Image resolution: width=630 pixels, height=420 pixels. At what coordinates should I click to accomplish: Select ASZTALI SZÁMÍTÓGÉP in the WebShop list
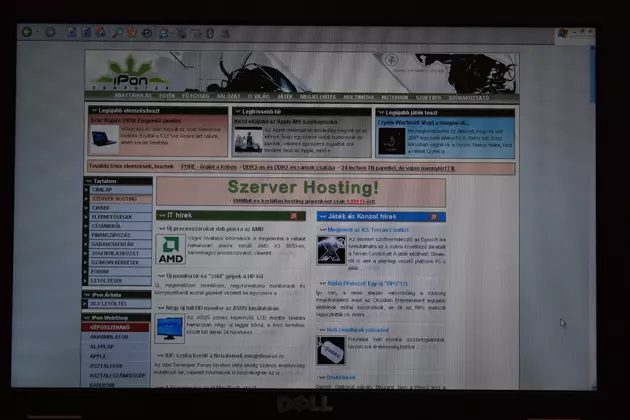115,375
